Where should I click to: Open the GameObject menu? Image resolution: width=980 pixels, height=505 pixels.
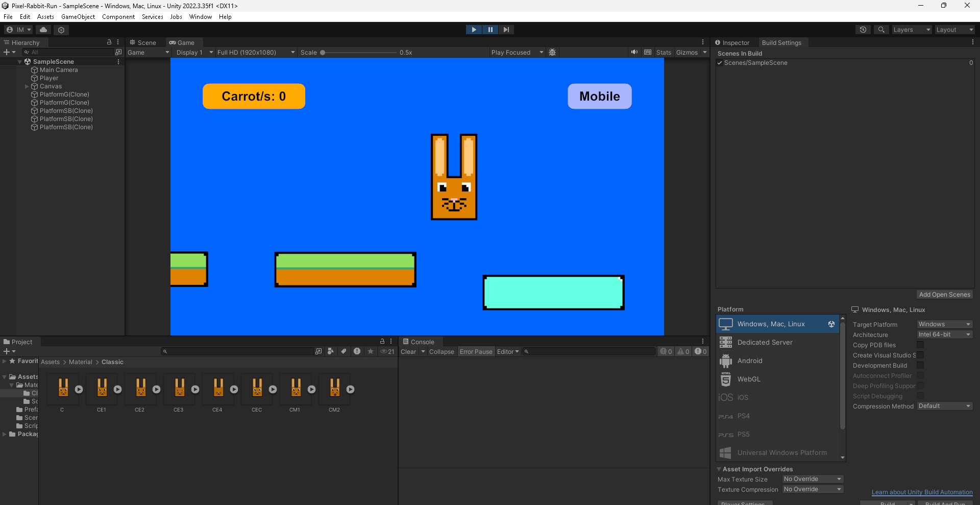78,16
